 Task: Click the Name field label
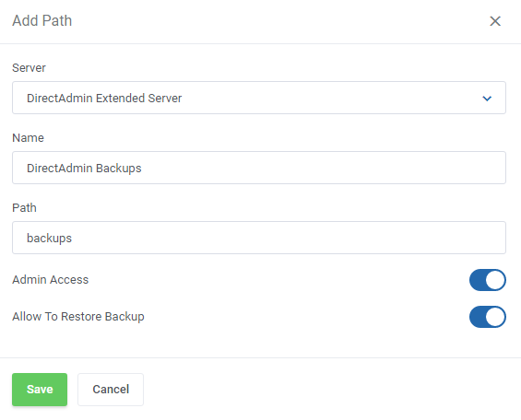(x=28, y=137)
